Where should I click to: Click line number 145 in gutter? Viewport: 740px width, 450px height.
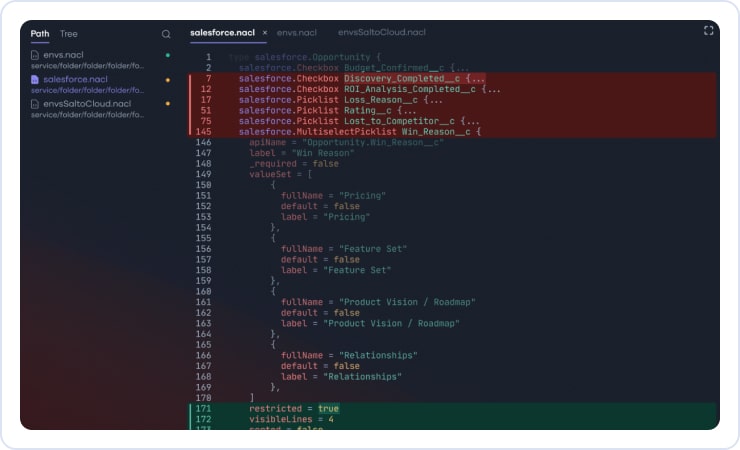[x=203, y=132]
